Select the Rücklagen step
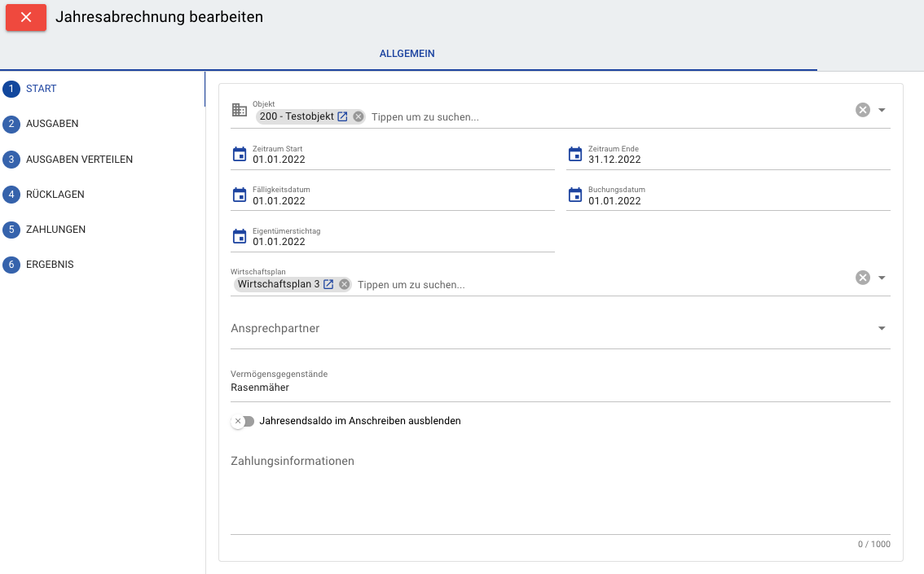 point(55,195)
